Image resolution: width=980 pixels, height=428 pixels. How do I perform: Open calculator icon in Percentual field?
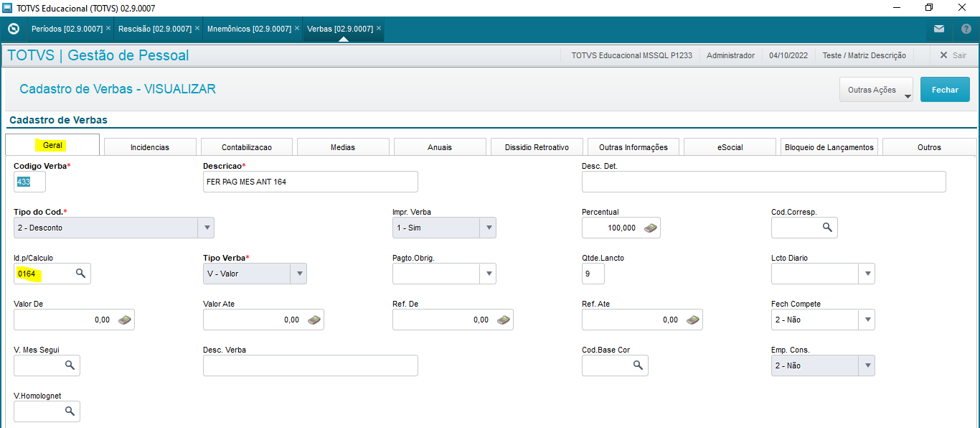click(650, 228)
